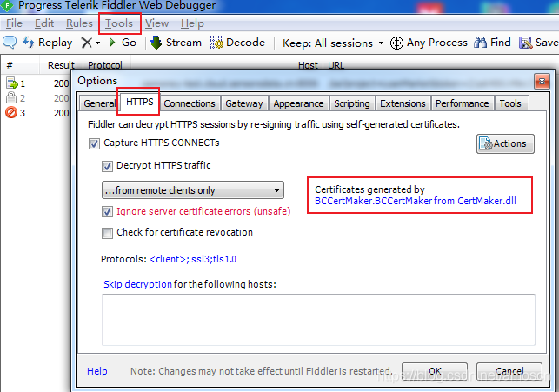Viewport: 559px width, 392px height.
Task: Click the comment speech bubble icon
Action: point(10,42)
